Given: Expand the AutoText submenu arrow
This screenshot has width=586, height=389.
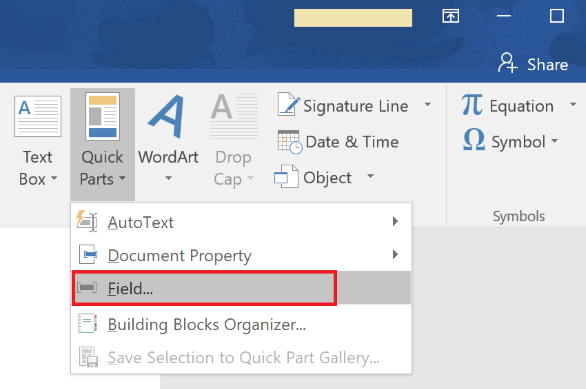Looking at the screenshot, I should pyautogui.click(x=395, y=222).
